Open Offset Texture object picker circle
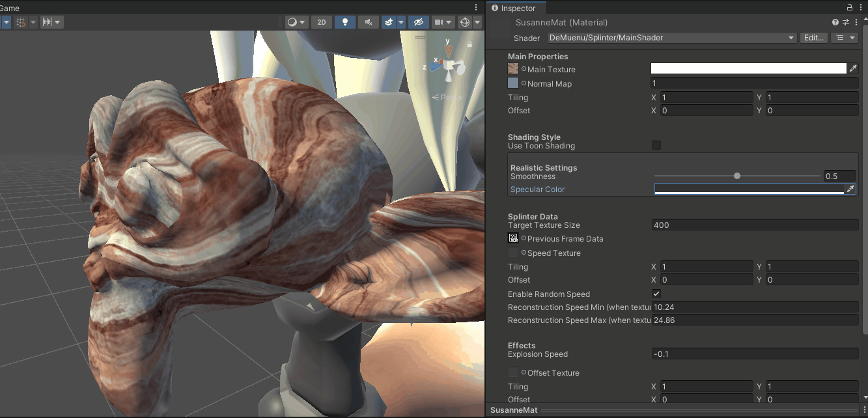This screenshot has width=868, height=418. coord(524,372)
